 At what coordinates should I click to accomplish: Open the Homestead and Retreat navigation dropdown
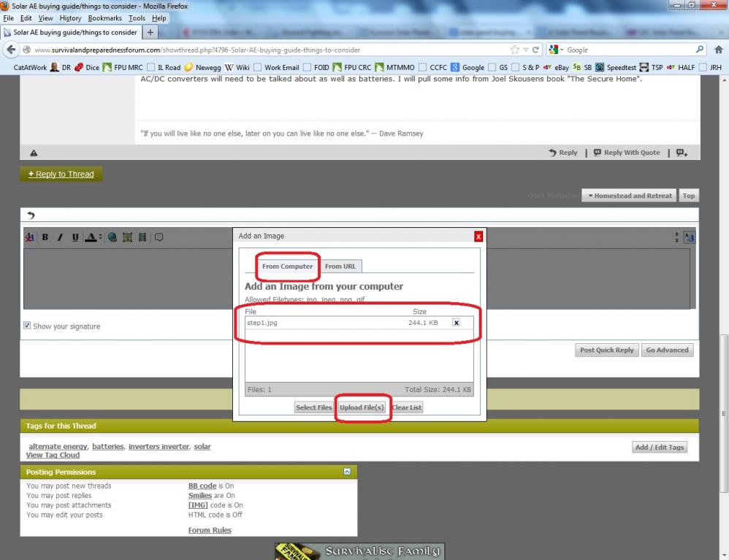628,196
